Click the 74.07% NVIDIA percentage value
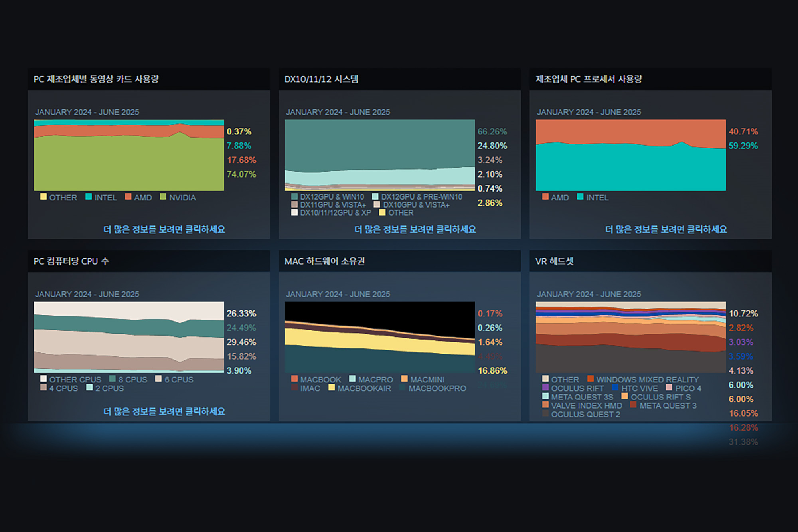 click(241, 174)
